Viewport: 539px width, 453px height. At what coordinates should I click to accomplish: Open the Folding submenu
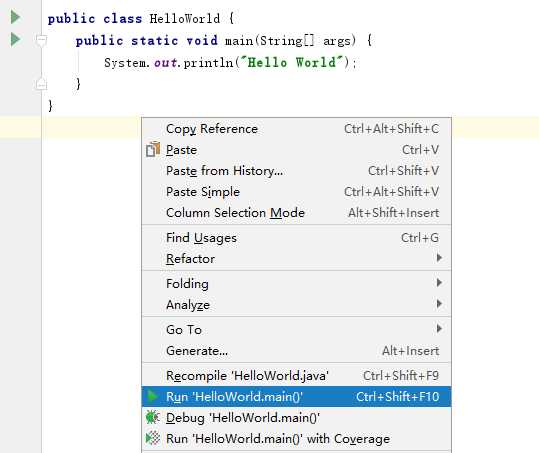coord(296,284)
